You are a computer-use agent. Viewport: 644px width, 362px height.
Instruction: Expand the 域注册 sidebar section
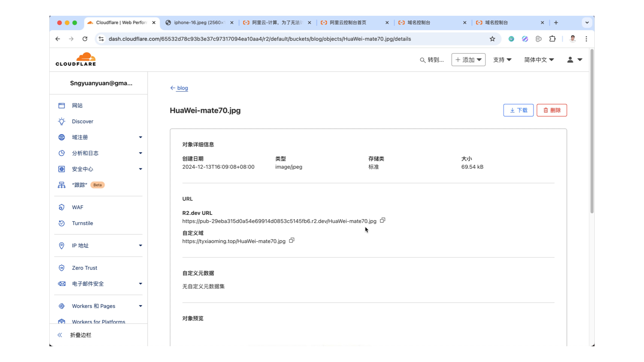tap(79, 137)
